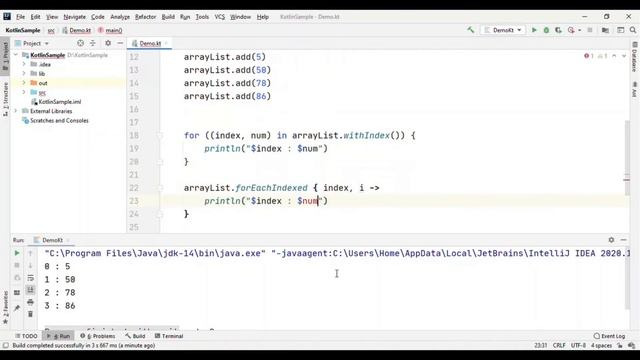Screen dimensions: 640x360
Task: Click expand/collapse all icon in Project panel
Action: [x=93, y=43]
